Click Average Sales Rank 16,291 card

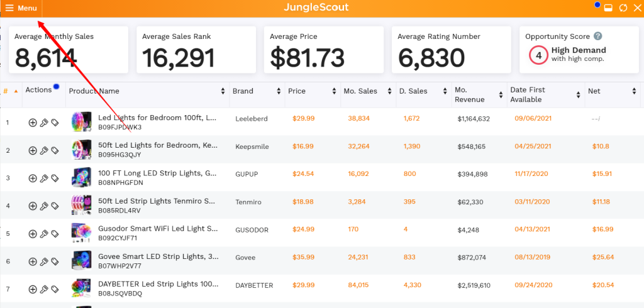coord(196,50)
